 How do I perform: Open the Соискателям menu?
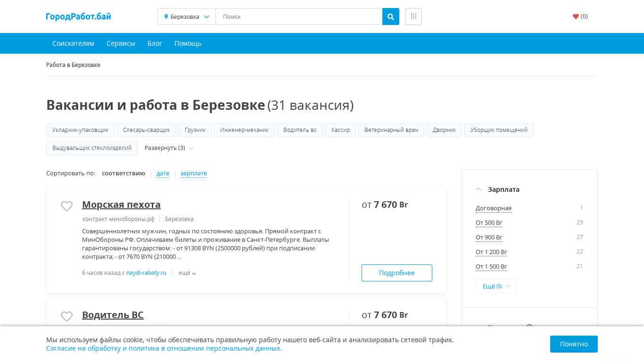[73, 43]
